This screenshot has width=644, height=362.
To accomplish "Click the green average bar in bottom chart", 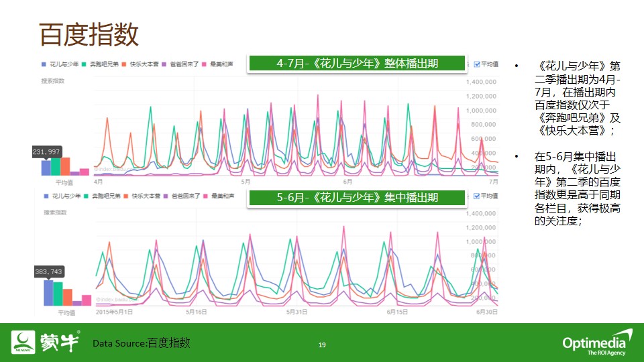I will click(58, 294).
